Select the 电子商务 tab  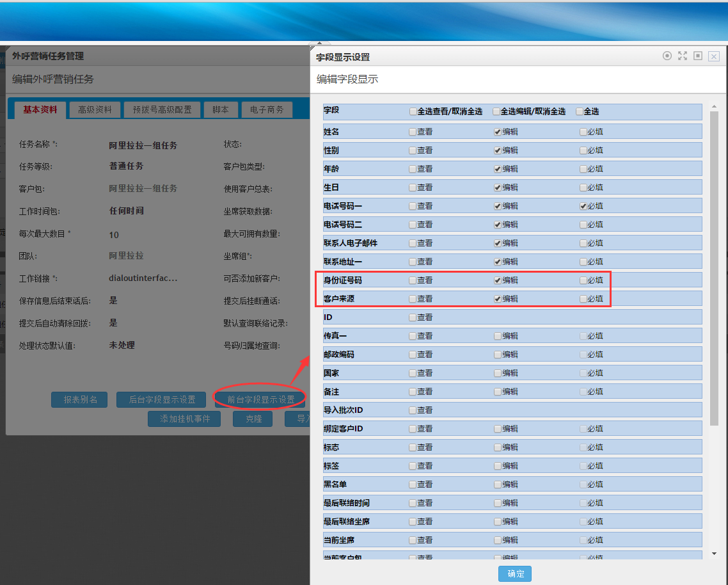[x=267, y=109]
